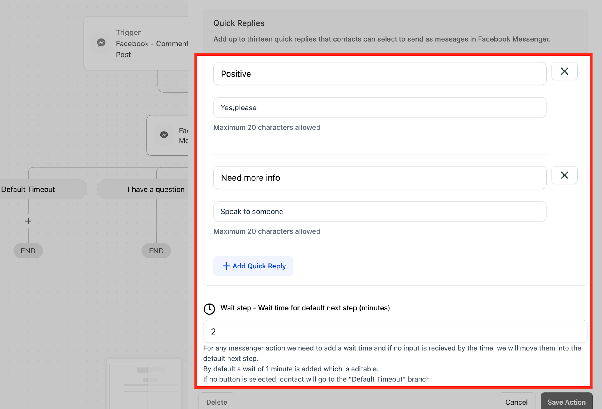This screenshot has width=602, height=409.
Task: Select the I have a question branch
Action: click(x=143, y=189)
